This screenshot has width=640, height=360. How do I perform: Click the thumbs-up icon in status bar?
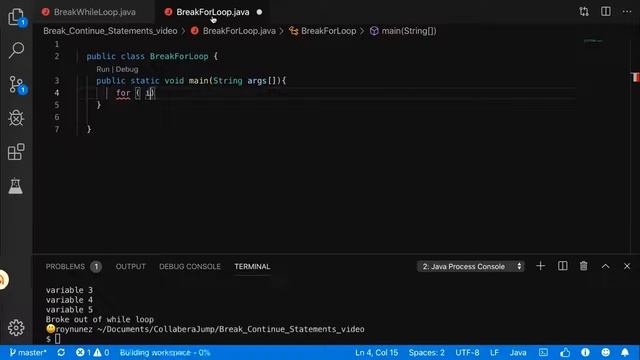(x=565, y=352)
